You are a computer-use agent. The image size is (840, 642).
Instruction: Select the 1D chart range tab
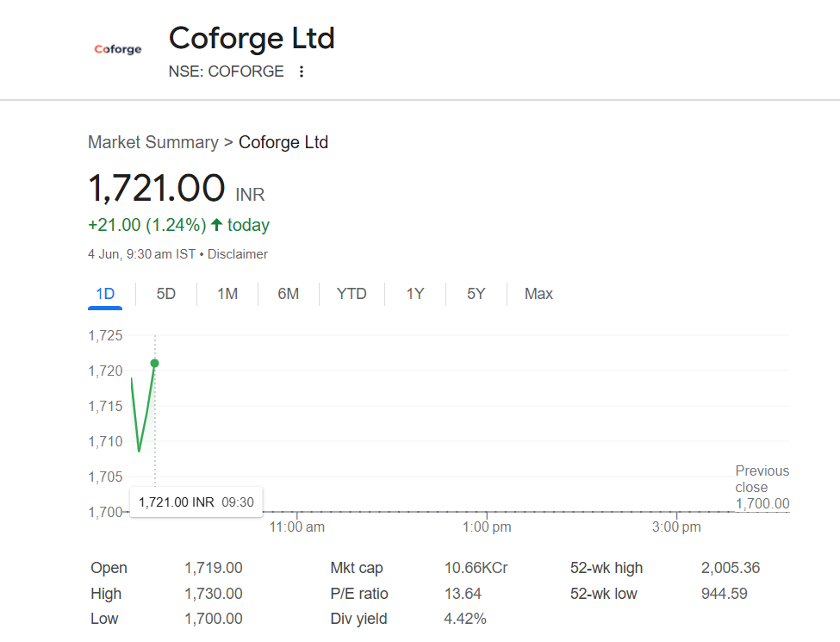105,294
